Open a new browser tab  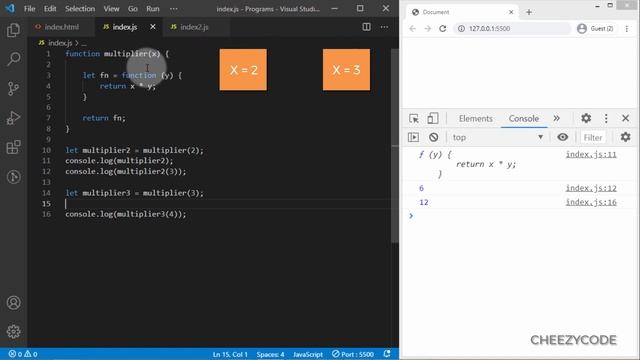coord(529,12)
